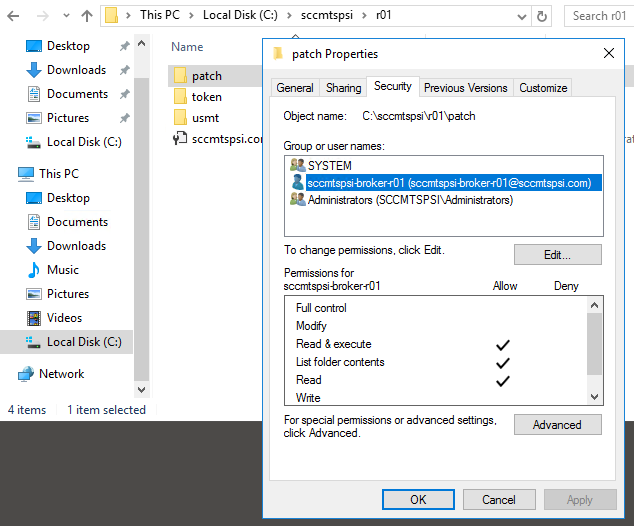Select the usmt folder icon
Screen dimensions: 634x526
tap(180, 118)
